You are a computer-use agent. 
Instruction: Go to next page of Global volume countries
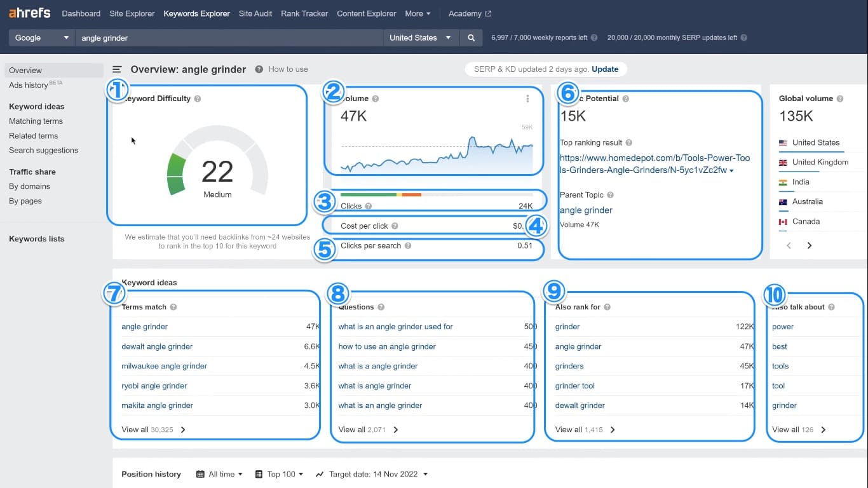tap(810, 245)
